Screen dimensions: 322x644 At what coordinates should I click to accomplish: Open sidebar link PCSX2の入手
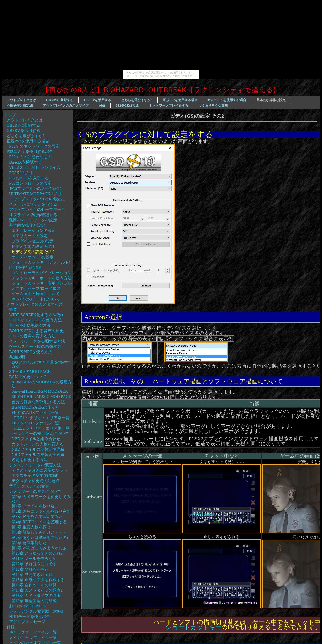click(x=21, y=173)
